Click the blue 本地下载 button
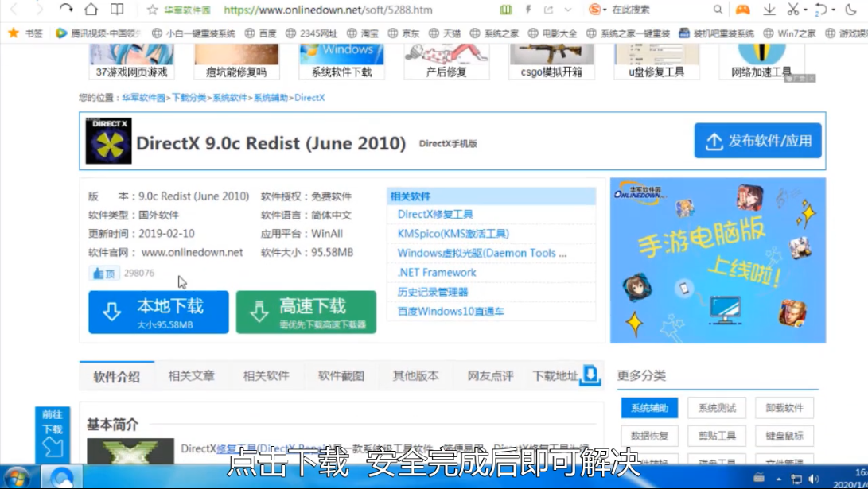The image size is (868, 489). [158, 312]
